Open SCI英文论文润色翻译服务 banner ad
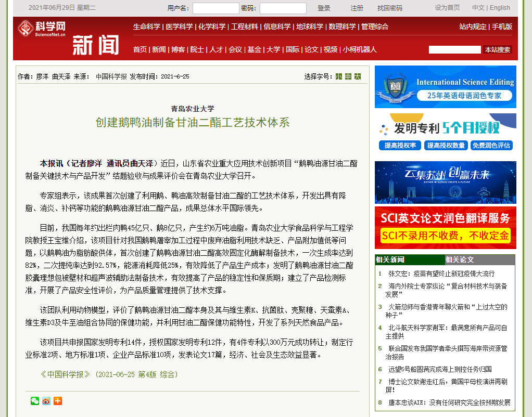Image resolution: width=532 pixels, height=417 pixels. 446,228
